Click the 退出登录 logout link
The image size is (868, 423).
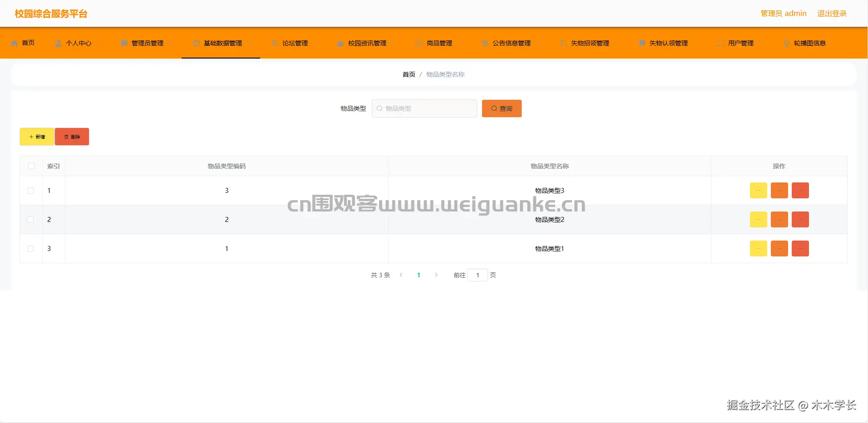[x=832, y=14]
